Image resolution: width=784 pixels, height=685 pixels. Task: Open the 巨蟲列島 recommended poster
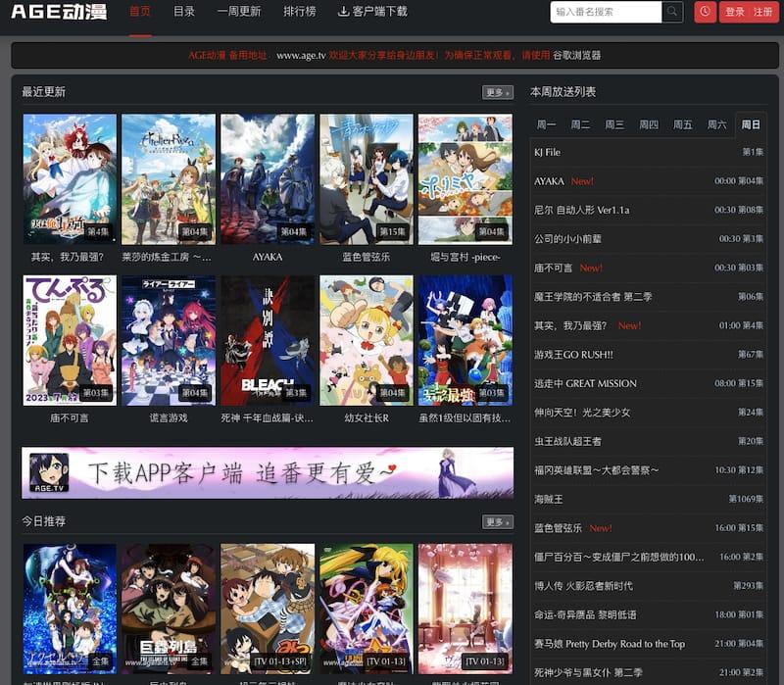[169, 609]
